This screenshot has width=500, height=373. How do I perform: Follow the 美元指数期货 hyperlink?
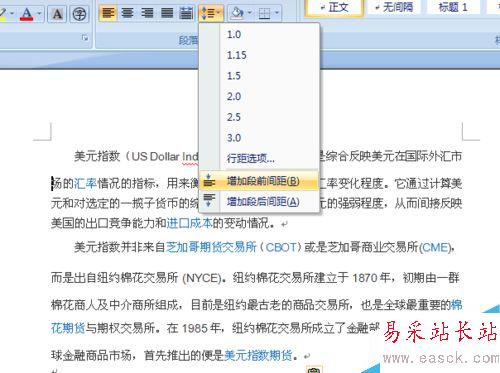(258, 355)
